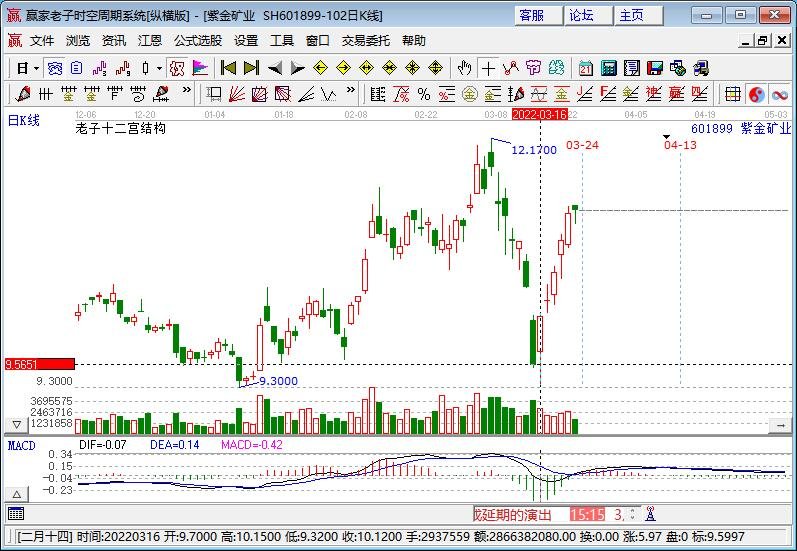The width and height of the screenshot is (797, 551).
Task: Click the infinity loop icon
Action: pos(779,94)
